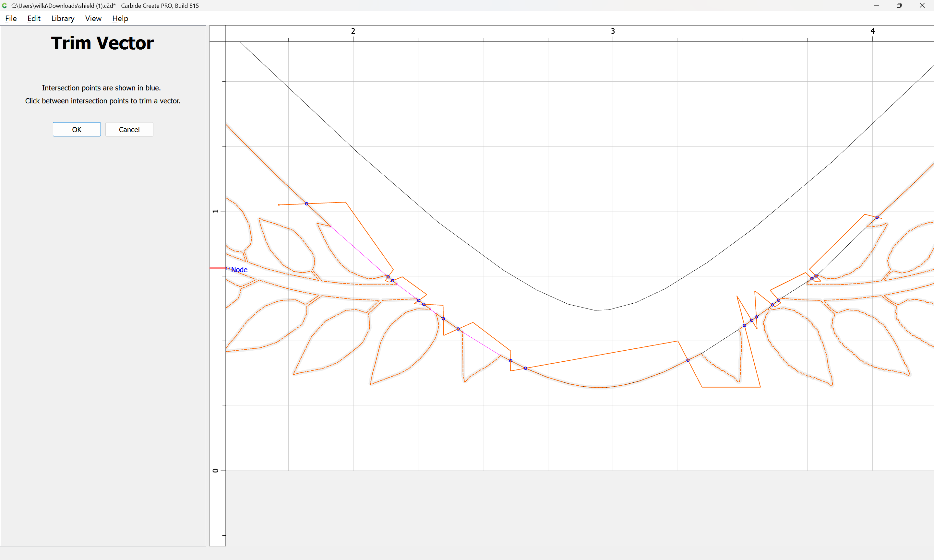The height and width of the screenshot is (560, 934).
Task: Minimize the Carbide Create window
Action: coord(877,6)
